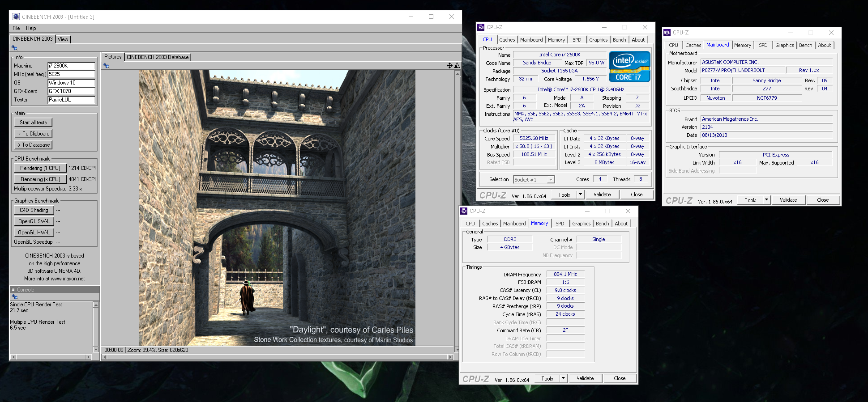Open the Socket #1 selection dropdown
The image size is (868, 402).
tap(534, 180)
